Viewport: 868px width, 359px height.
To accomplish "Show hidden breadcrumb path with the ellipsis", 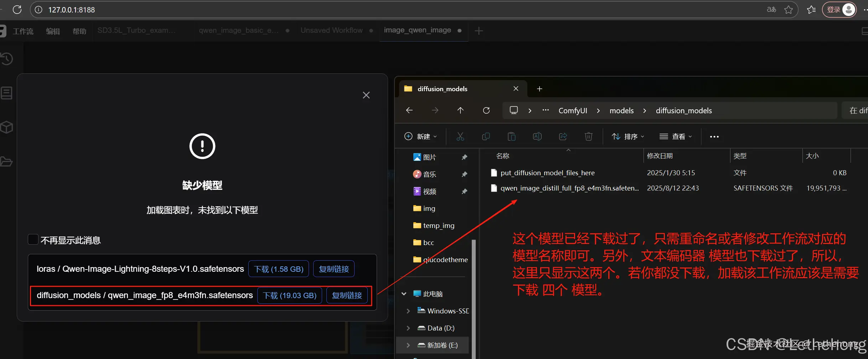I will pos(546,110).
